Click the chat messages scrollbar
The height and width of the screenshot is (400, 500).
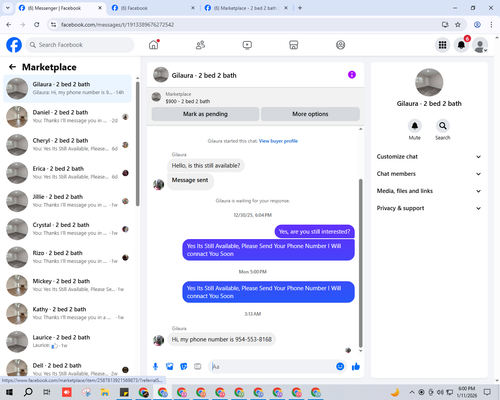[360, 263]
